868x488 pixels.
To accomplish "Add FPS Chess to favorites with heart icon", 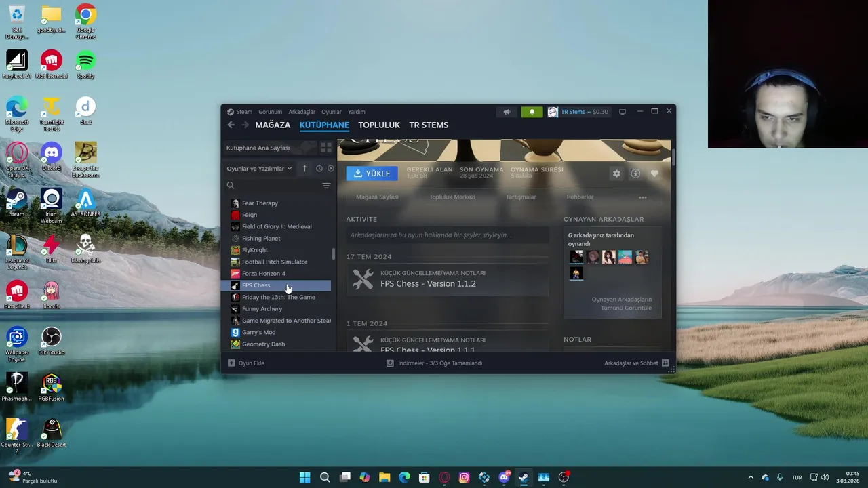I will point(654,174).
